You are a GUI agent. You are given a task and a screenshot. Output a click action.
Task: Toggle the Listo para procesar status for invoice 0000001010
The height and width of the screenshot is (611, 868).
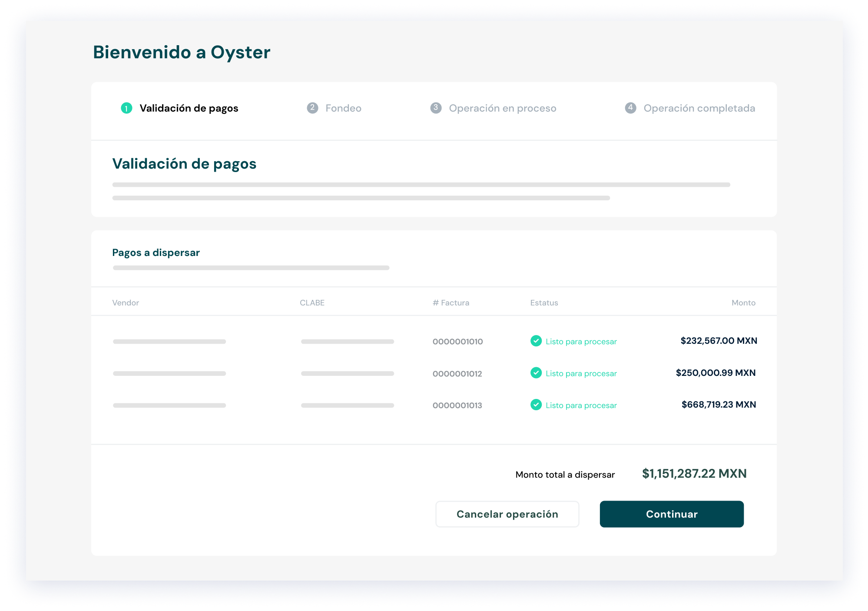pyautogui.click(x=581, y=342)
